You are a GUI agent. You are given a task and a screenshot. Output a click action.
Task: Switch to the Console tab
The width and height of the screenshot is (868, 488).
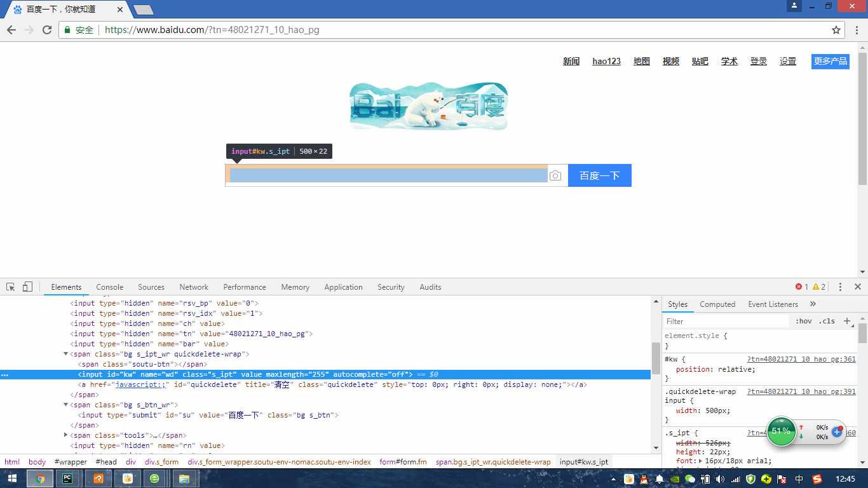pyautogui.click(x=110, y=287)
